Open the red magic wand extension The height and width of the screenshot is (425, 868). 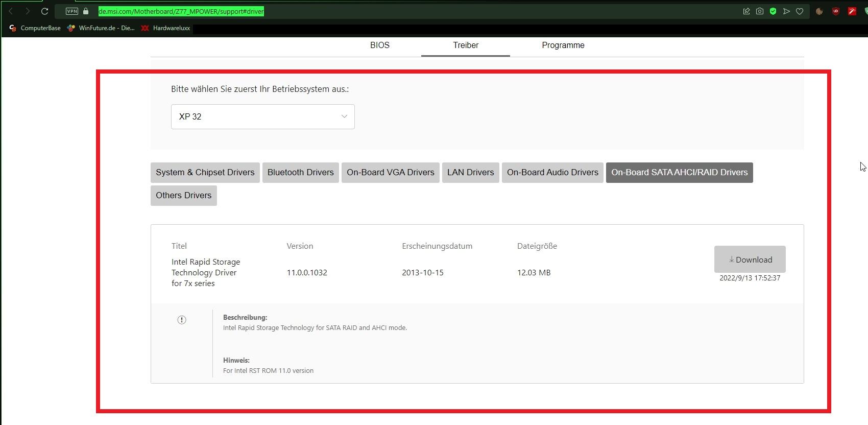(852, 11)
